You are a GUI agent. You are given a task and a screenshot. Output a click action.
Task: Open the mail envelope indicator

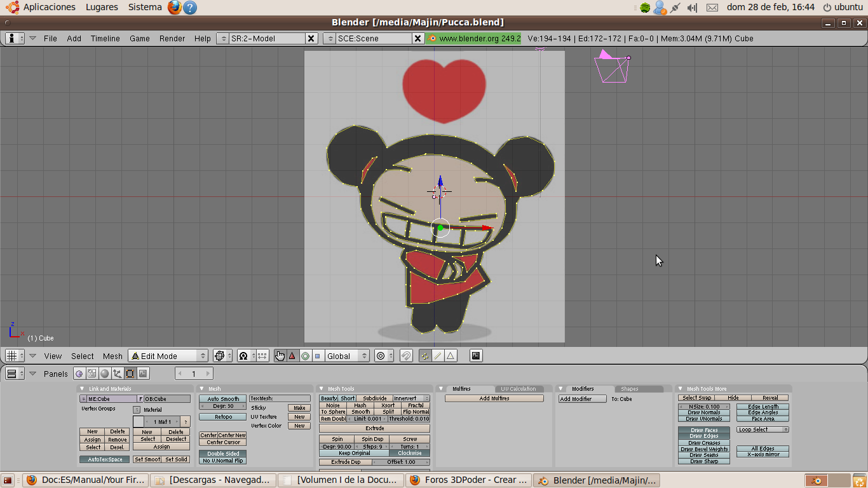click(712, 8)
